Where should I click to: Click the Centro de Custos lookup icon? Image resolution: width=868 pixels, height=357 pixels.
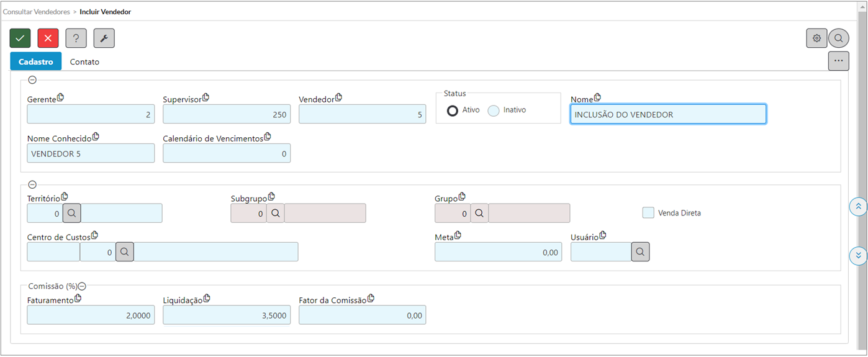124,251
